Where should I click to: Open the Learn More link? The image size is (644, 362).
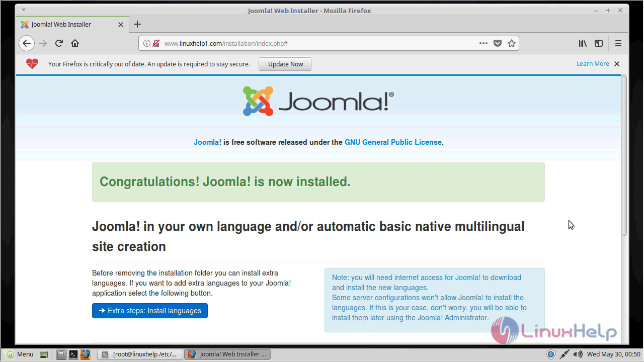click(x=593, y=64)
